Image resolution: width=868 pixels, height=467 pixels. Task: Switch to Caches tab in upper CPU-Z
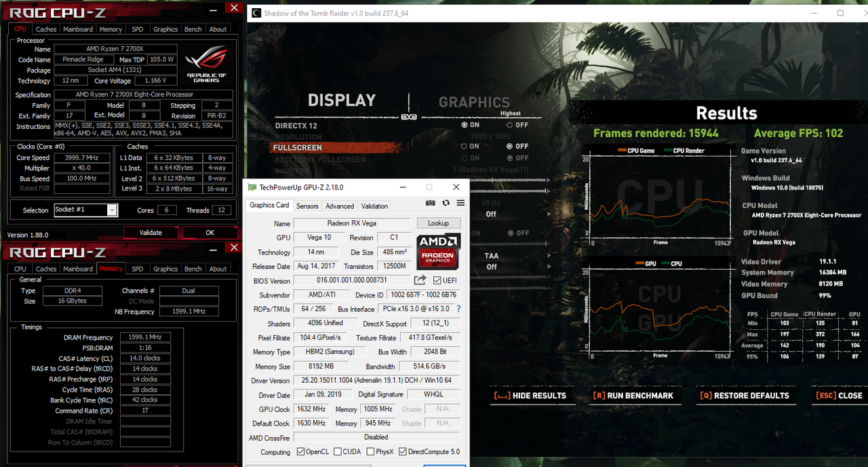[46, 29]
